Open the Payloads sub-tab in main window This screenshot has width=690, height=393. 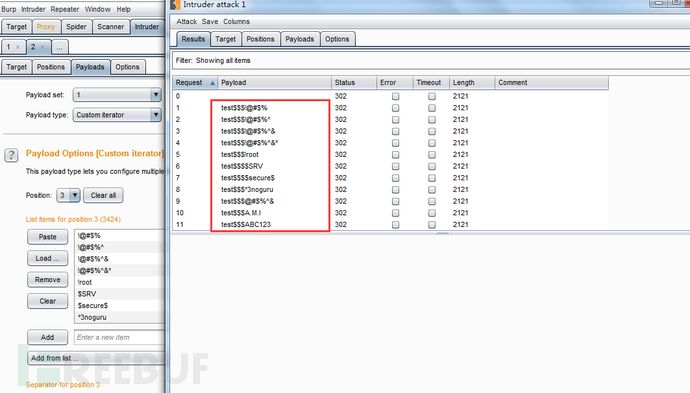point(90,67)
